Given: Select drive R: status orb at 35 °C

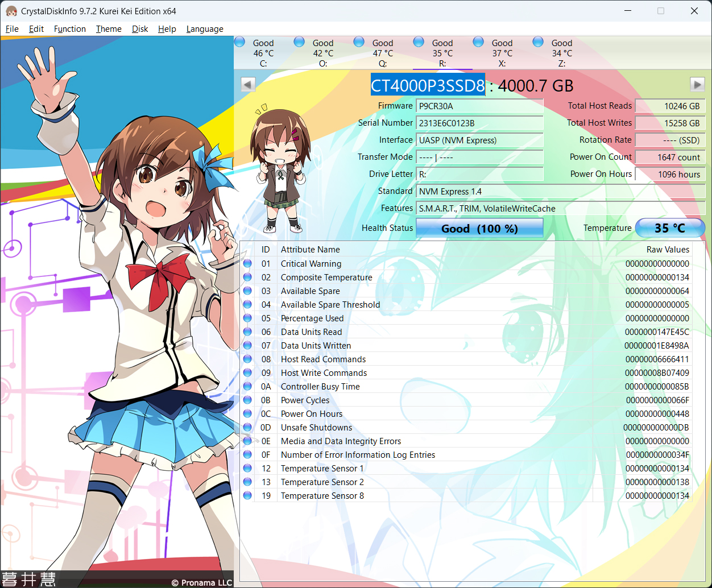Looking at the screenshot, I should (419, 42).
